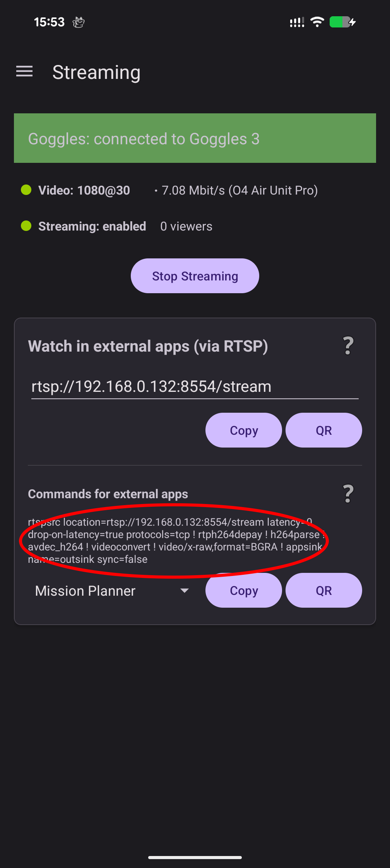Tap the cellular signal bars indicator

[296, 22]
